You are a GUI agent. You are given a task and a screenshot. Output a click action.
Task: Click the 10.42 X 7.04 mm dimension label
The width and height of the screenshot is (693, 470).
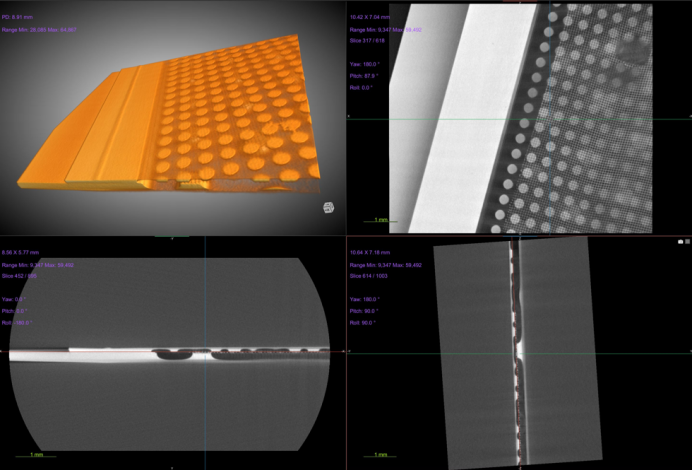(371, 18)
